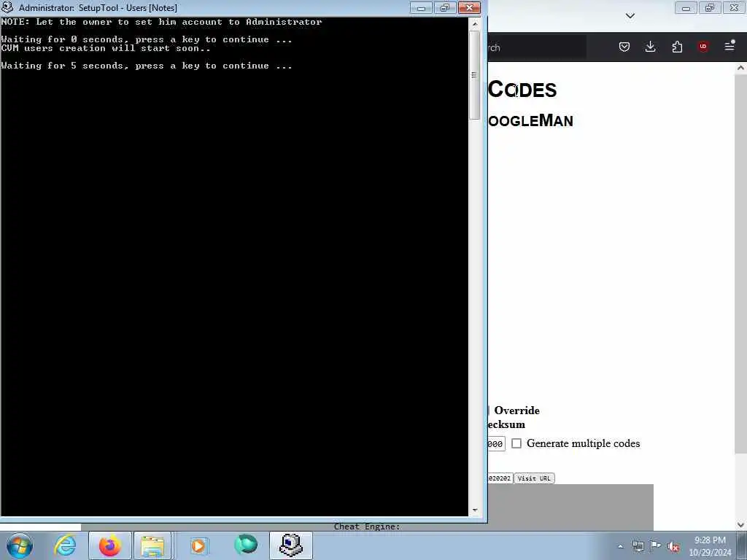Open Action Center flag icon
The width and height of the screenshot is (747, 560).
coord(656,546)
